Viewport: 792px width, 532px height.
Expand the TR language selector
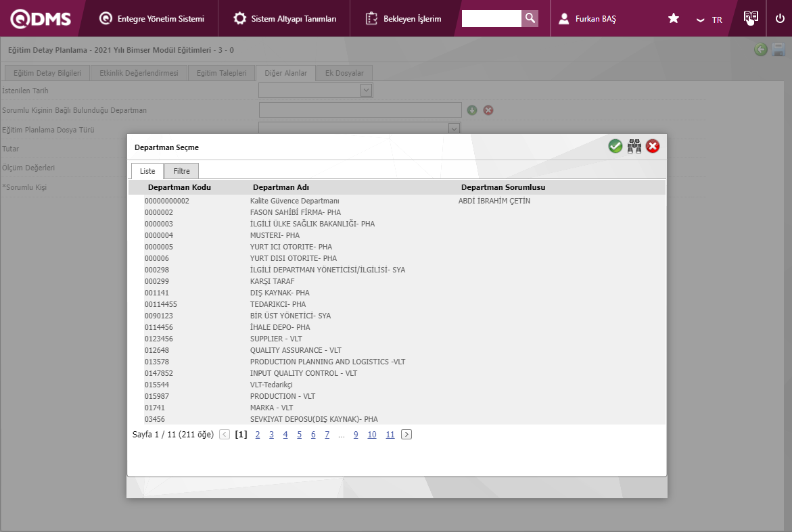[709, 20]
